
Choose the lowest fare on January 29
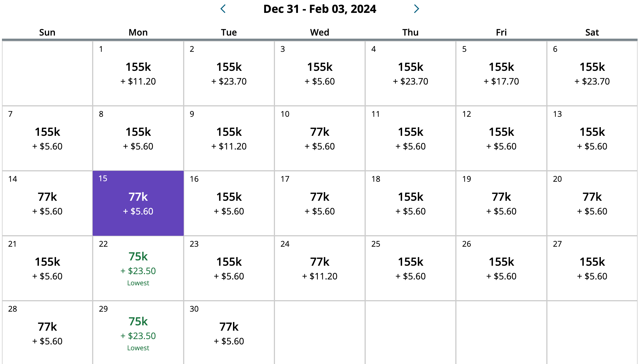[x=138, y=328]
